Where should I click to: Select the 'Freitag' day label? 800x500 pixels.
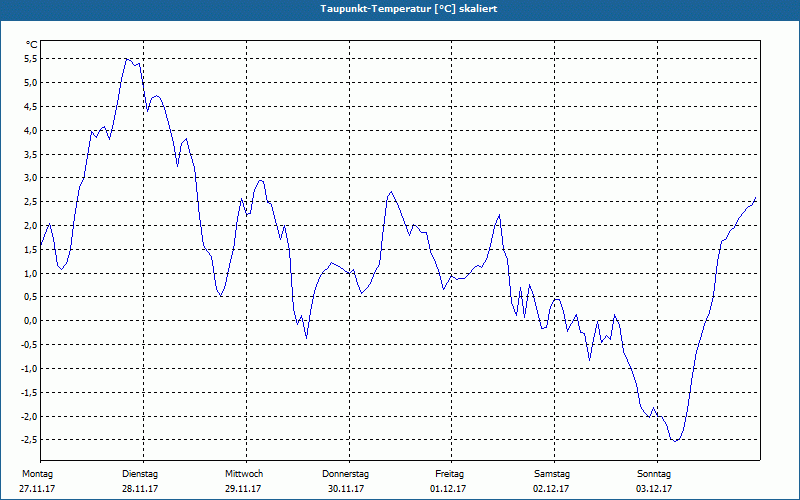pos(449,474)
